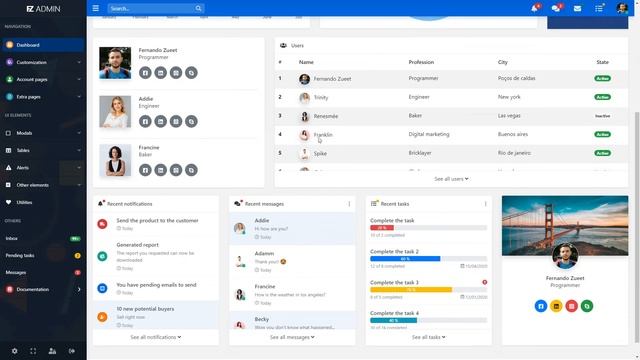Click the red progress bar of 'Complete the task'
640x360 pixels.
coord(382,228)
